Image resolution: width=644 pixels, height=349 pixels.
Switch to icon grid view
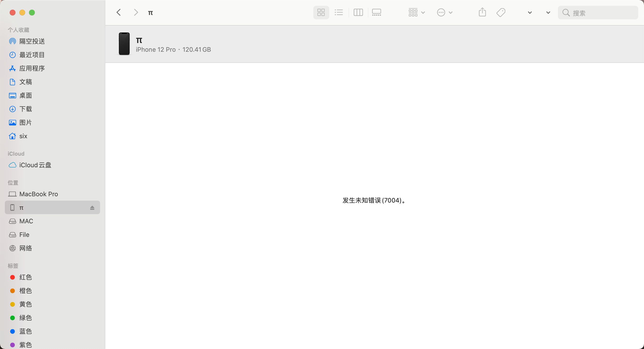click(x=321, y=13)
